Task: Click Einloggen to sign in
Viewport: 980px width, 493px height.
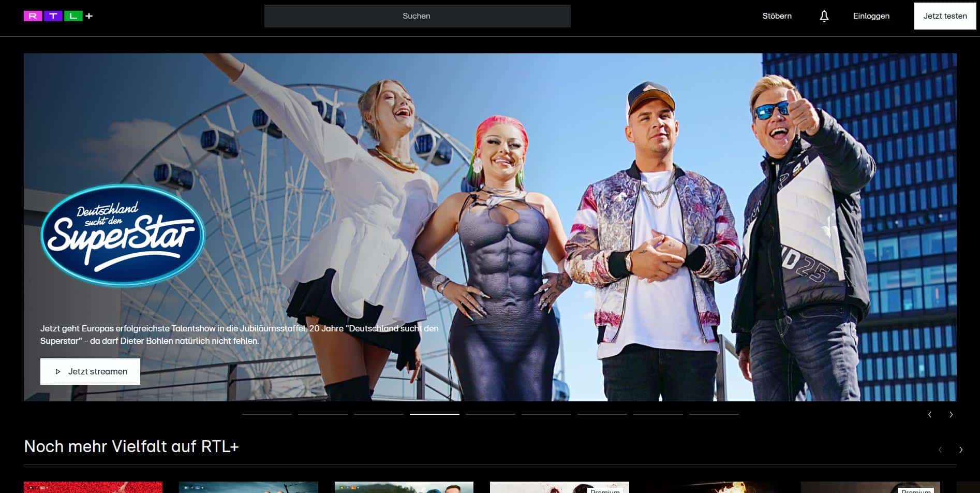Action: (871, 16)
